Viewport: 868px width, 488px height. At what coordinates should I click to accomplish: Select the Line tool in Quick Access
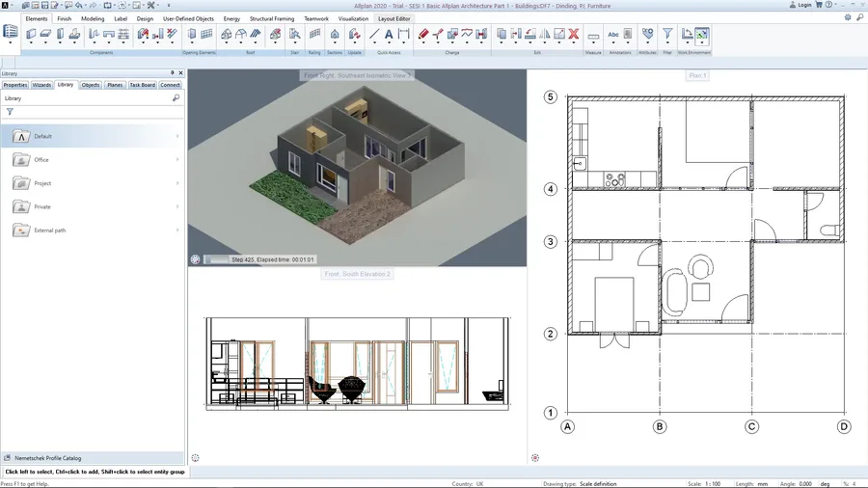pyautogui.click(x=374, y=35)
